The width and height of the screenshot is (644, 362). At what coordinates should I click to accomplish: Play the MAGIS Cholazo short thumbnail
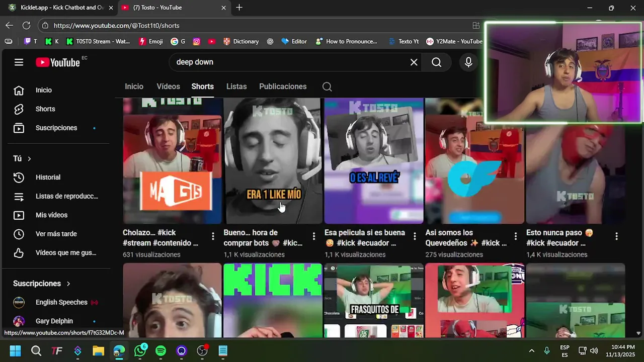[172, 161]
